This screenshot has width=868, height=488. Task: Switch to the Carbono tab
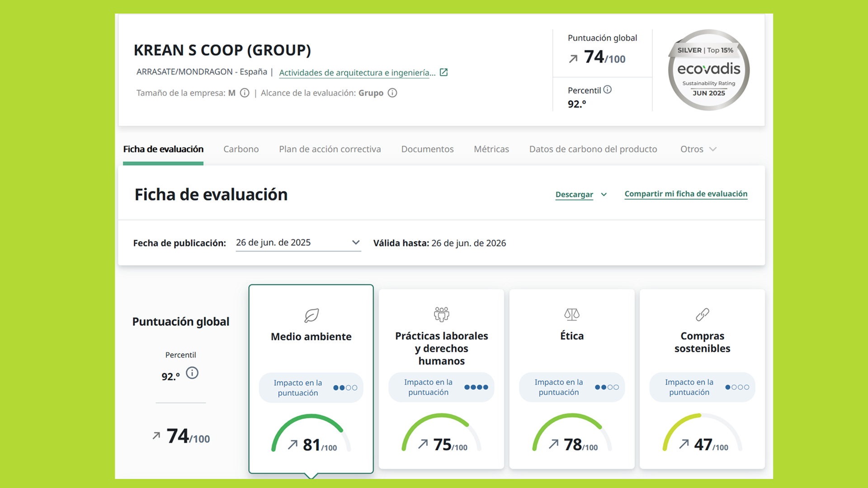pyautogui.click(x=241, y=149)
